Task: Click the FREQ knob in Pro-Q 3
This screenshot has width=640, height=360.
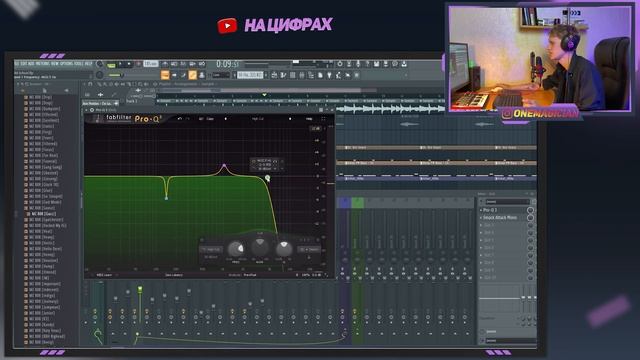Action: pos(236,249)
